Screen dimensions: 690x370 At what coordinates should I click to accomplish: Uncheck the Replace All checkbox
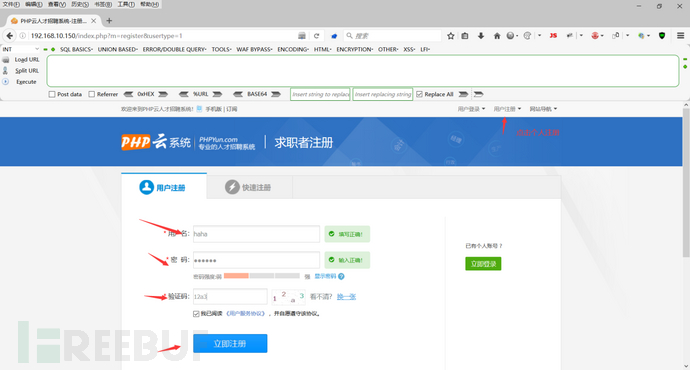coord(419,94)
